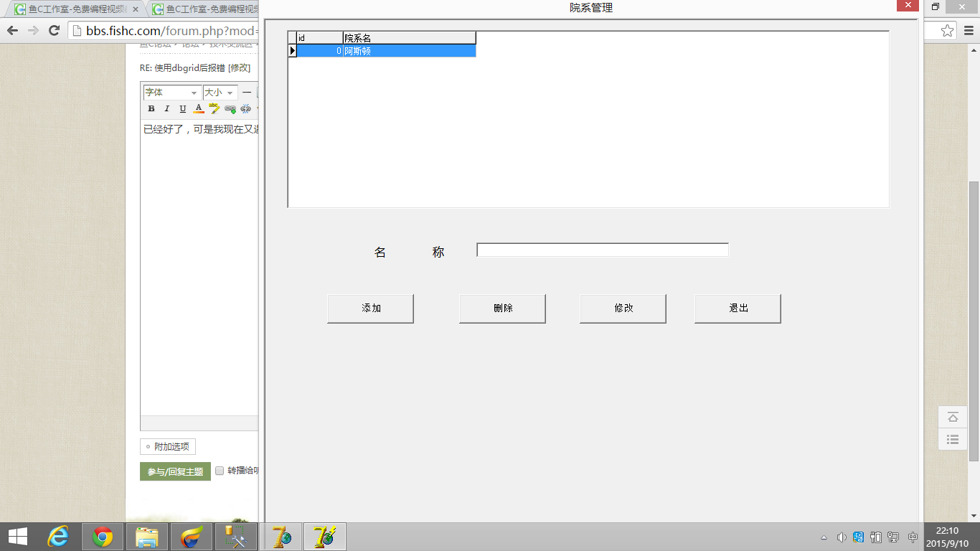Image resolution: width=980 pixels, height=551 pixels.
Task: Click the battery power tray icon
Action: pos(876,537)
